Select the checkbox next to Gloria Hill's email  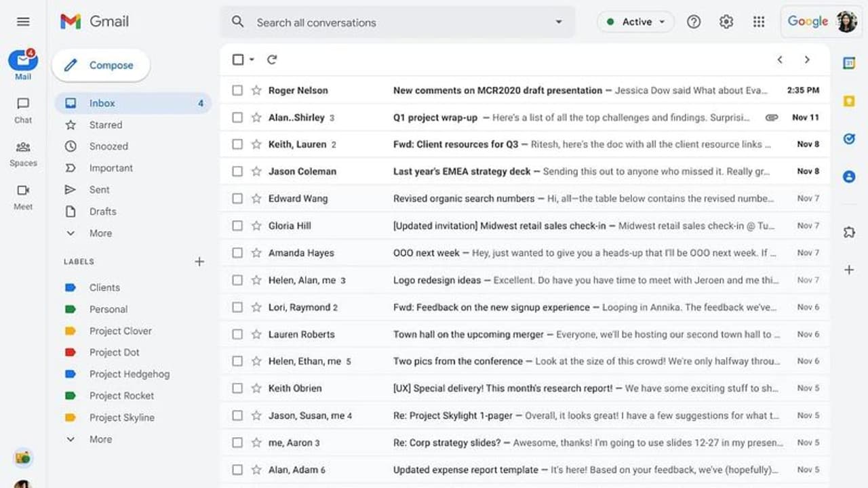(x=237, y=226)
